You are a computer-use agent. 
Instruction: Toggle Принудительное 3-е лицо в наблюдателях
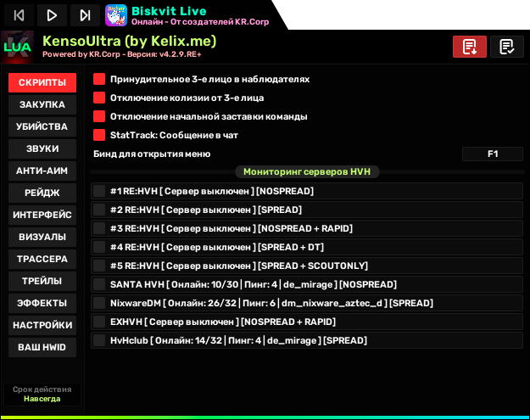click(99, 79)
